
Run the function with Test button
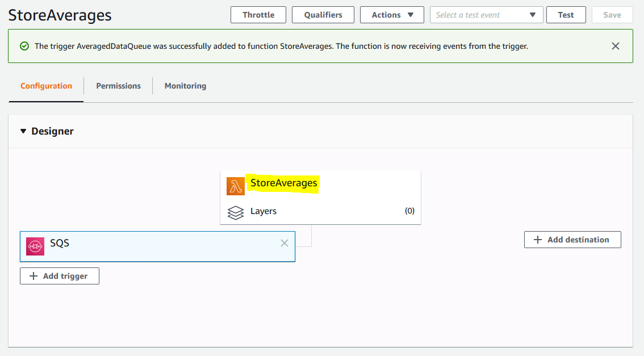[x=566, y=15]
